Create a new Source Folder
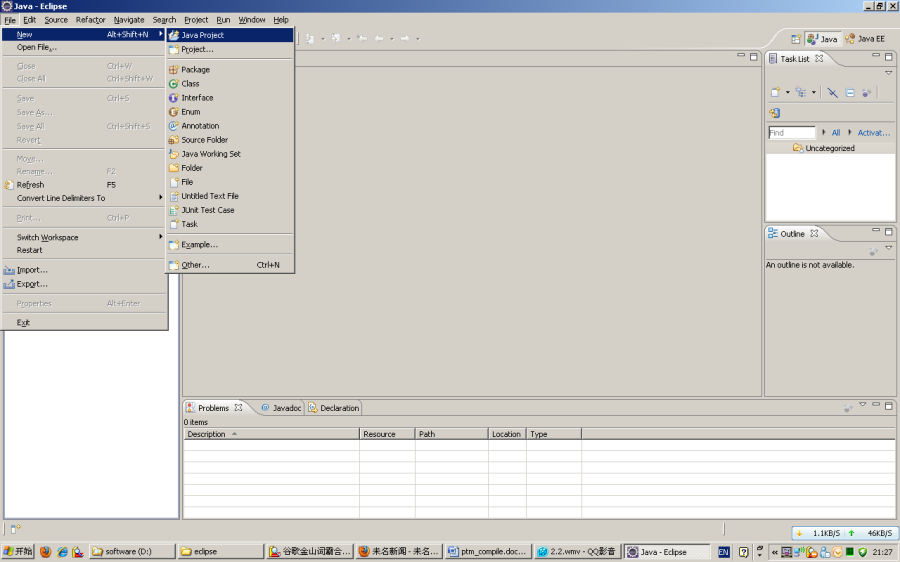Screen dimensions: 900x562 click(x=230, y=139)
